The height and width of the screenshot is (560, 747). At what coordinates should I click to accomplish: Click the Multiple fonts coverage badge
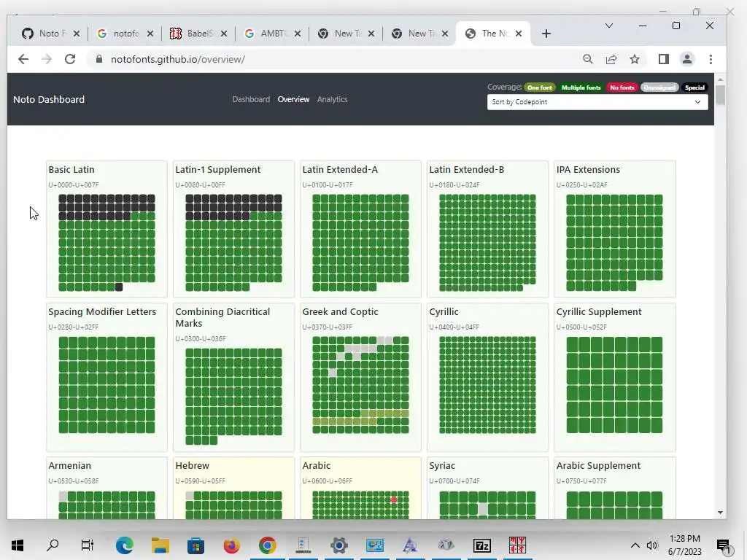coord(581,87)
